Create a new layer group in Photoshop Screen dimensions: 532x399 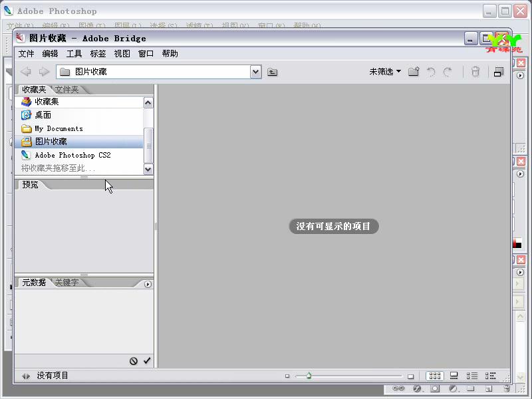[471, 388]
